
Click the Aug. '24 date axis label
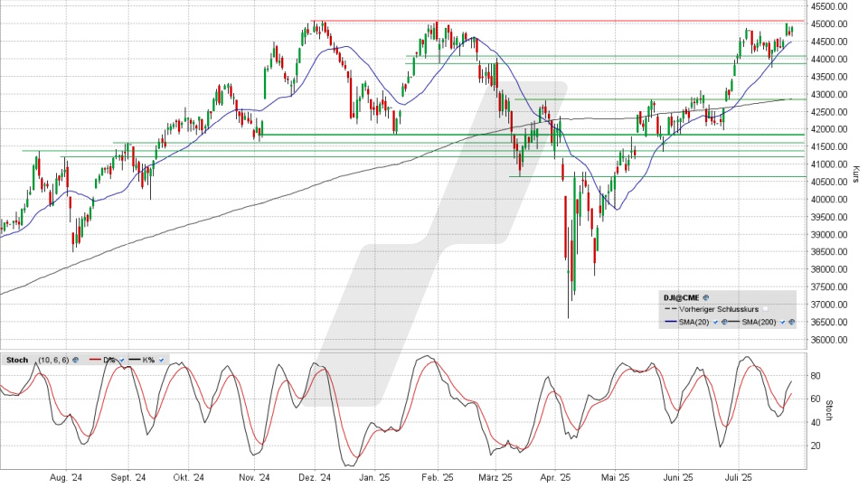coord(66,477)
